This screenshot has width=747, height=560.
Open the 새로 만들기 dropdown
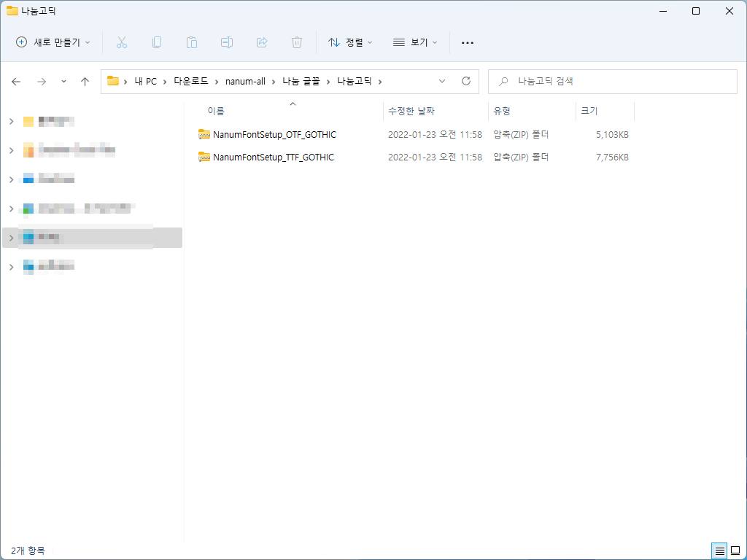coord(53,42)
